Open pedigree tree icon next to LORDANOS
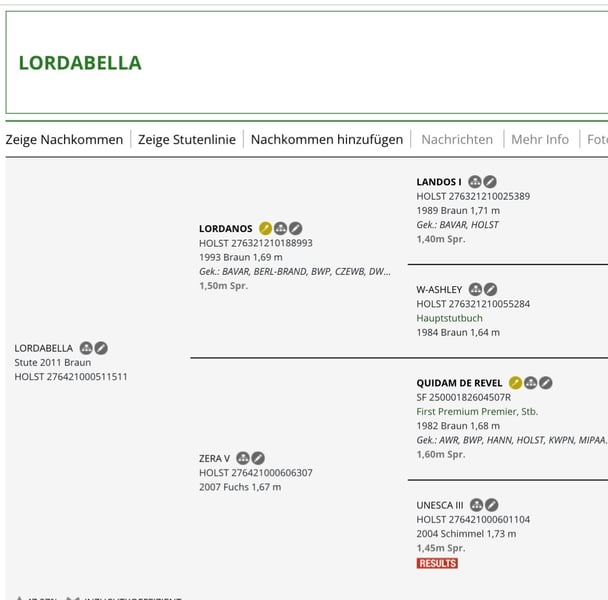 pyautogui.click(x=280, y=228)
